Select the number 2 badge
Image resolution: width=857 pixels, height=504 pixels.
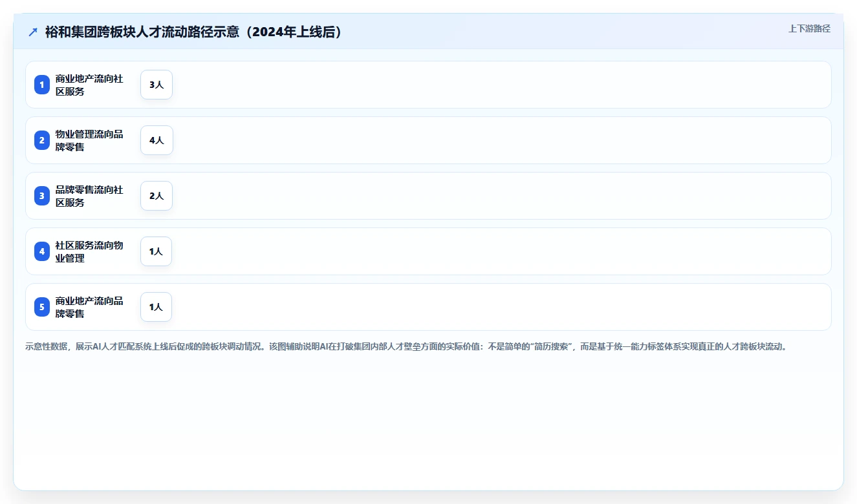pyautogui.click(x=42, y=140)
